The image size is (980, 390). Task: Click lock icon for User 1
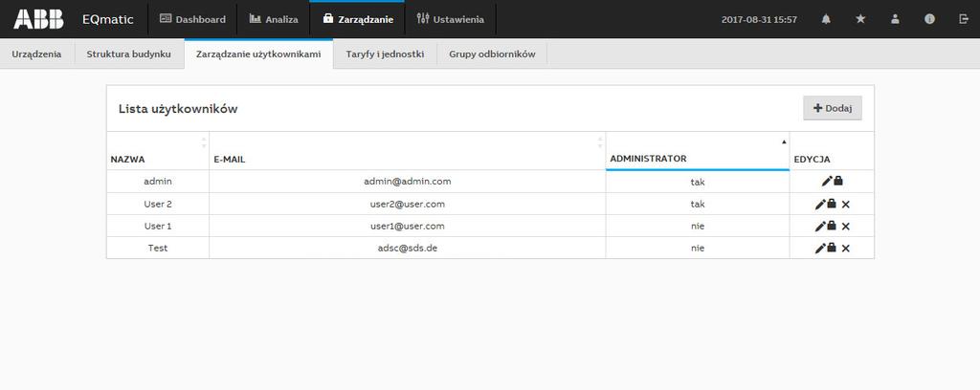pyautogui.click(x=832, y=226)
